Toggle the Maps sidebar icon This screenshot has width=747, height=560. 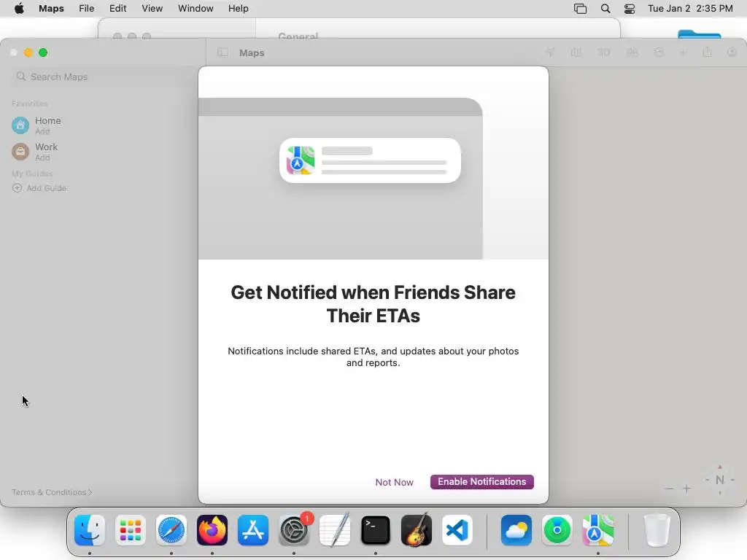222,52
